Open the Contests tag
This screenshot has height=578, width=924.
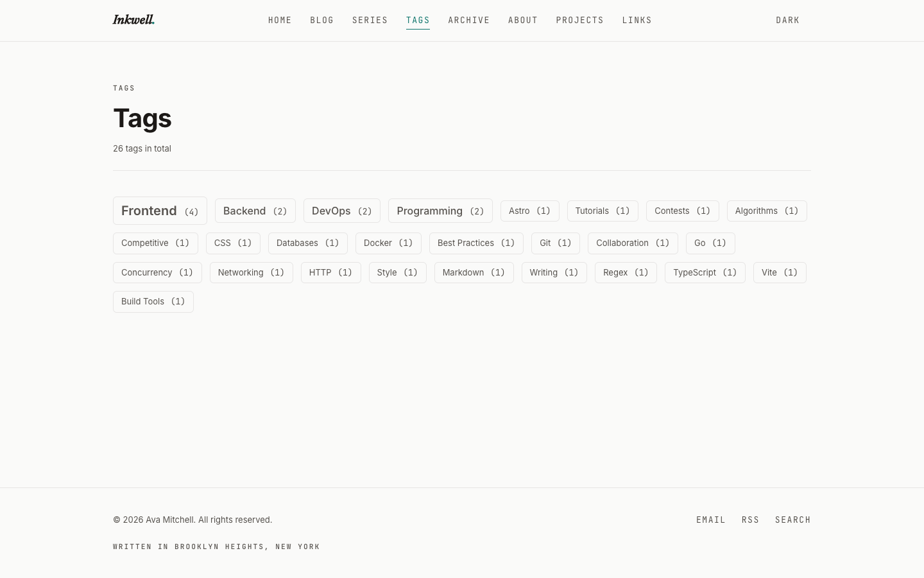pos(683,211)
